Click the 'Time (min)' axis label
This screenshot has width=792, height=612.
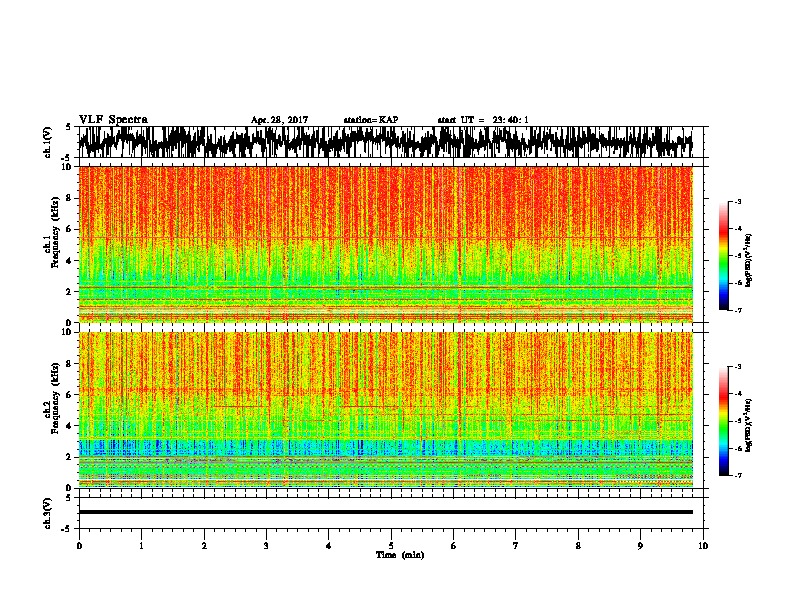click(x=400, y=555)
